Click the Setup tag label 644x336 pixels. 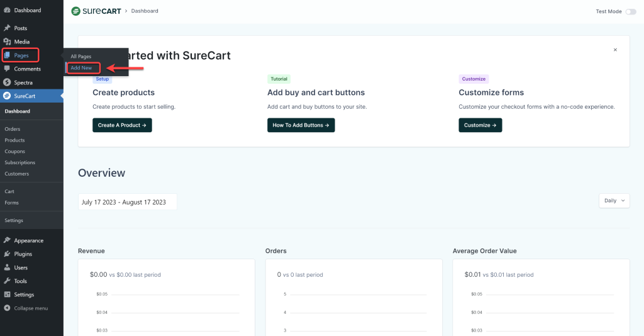103,79
